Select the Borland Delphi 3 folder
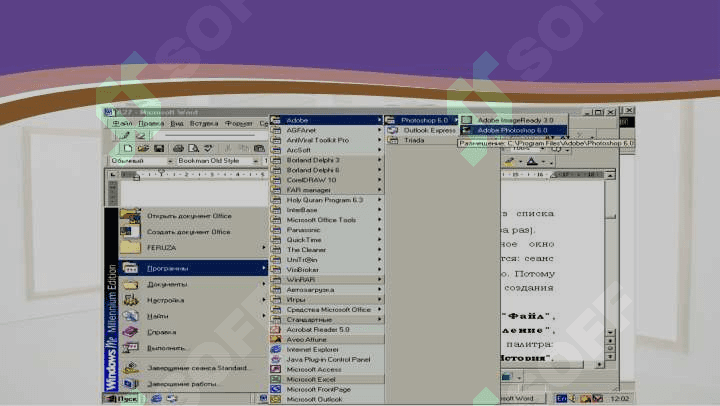The height and width of the screenshot is (406, 720). pyautogui.click(x=326, y=160)
